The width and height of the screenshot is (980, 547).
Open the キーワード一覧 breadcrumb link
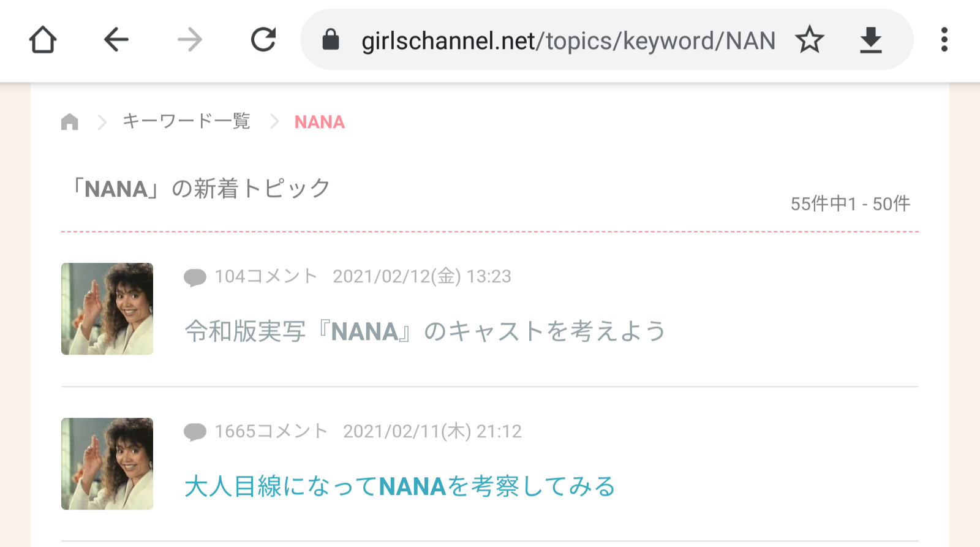point(186,121)
